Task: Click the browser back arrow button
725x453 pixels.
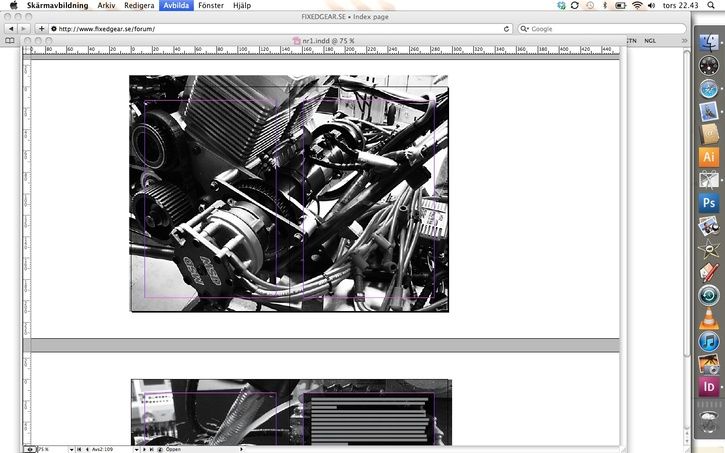Action: tap(10, 29)
